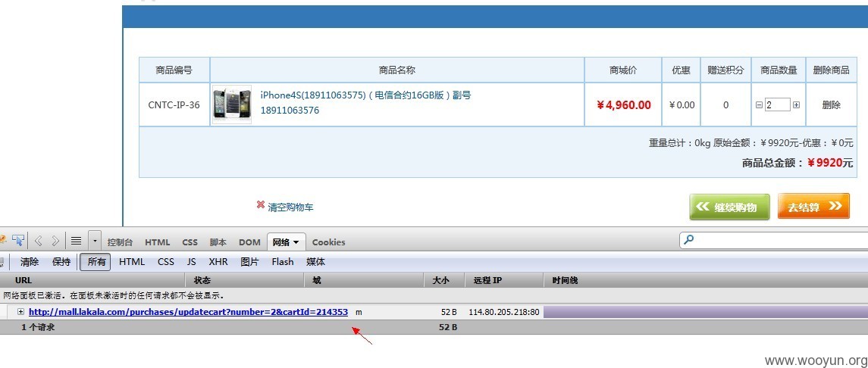Increase quantity with the plus icon
The height and width of the screenshot is (368, 868).
point(796,105)
